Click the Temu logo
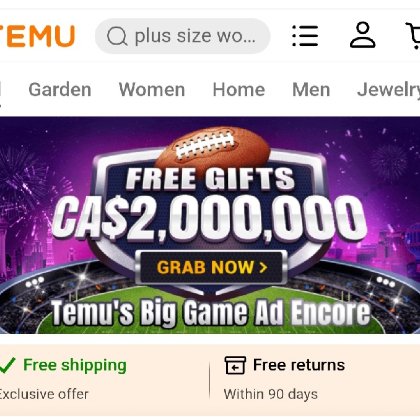 tap(37, 36)
